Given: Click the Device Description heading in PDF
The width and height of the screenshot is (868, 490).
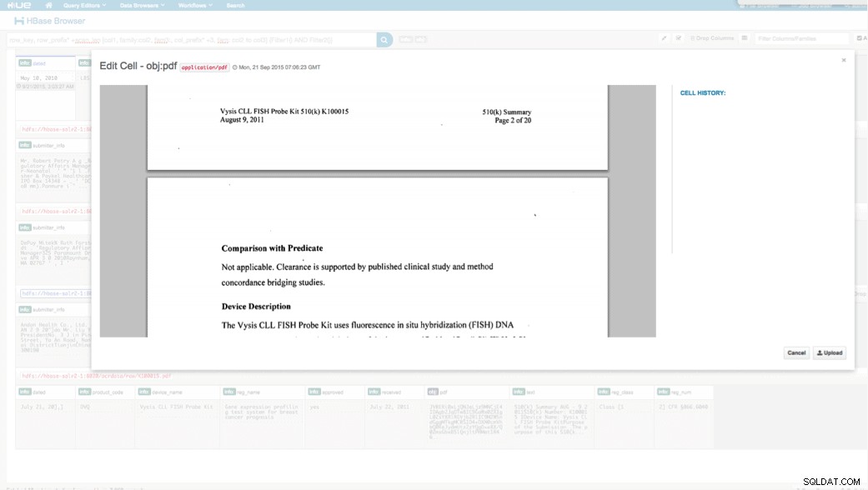Looking at the screenshot, I should (256, 307).
